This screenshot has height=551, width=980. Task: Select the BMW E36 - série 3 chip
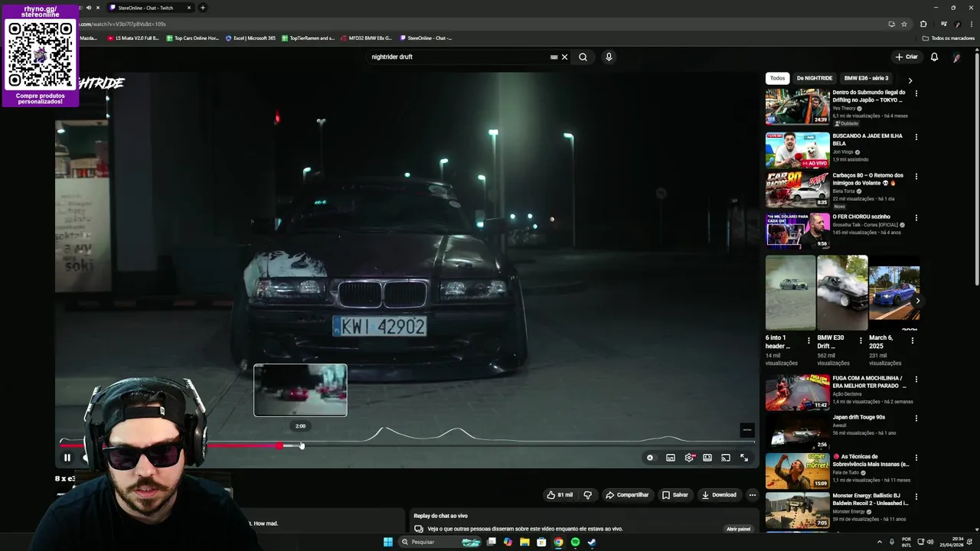pos(866,78)
